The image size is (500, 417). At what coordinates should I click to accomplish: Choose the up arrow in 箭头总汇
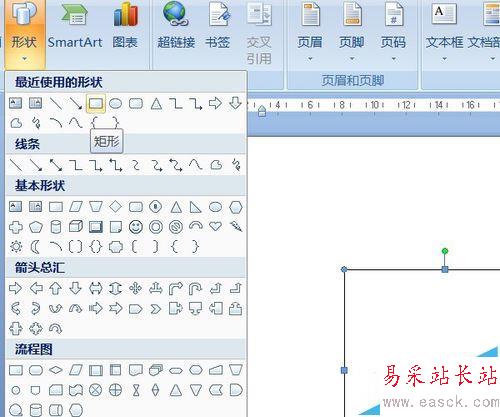click(x=56, y=288)
